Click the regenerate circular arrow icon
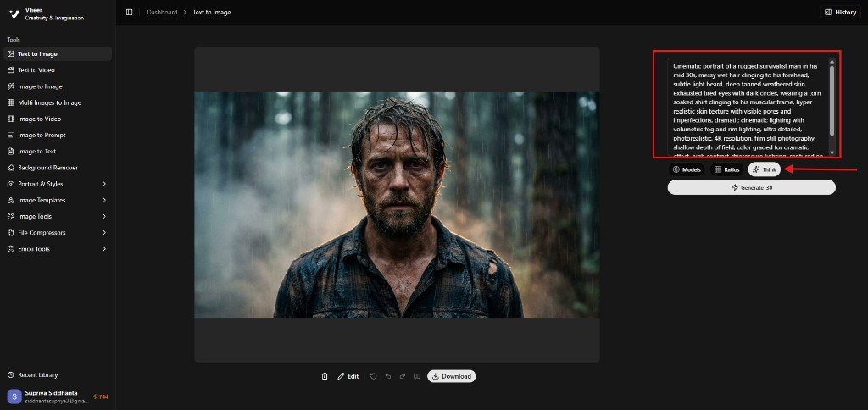This screenshot has height=410, width=868. tap(373, 376)
